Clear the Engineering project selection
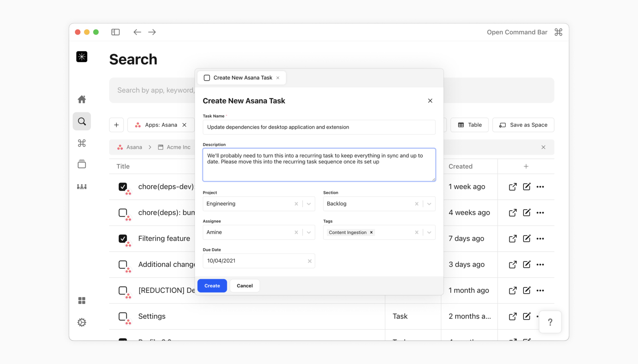This screenshot has width=638, height=364. (x=296, y=204)
